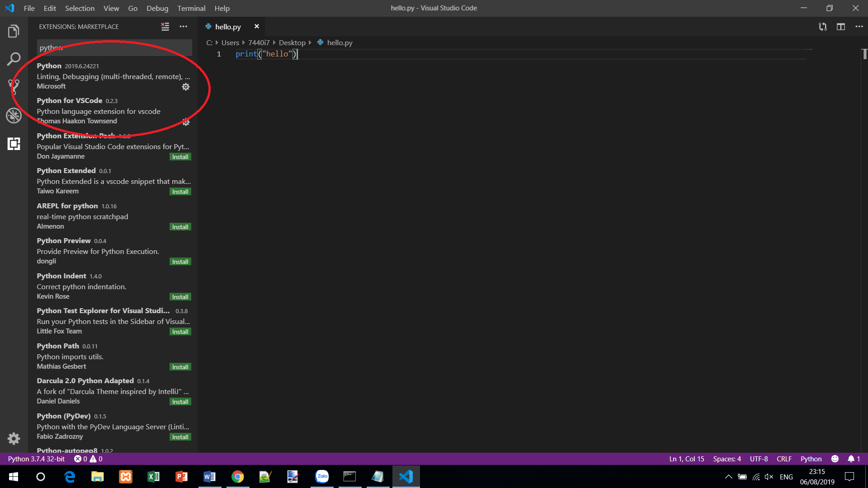Click the Extensions view icon
The width and height of the screenshot is (868, 488).
[14, 144]
